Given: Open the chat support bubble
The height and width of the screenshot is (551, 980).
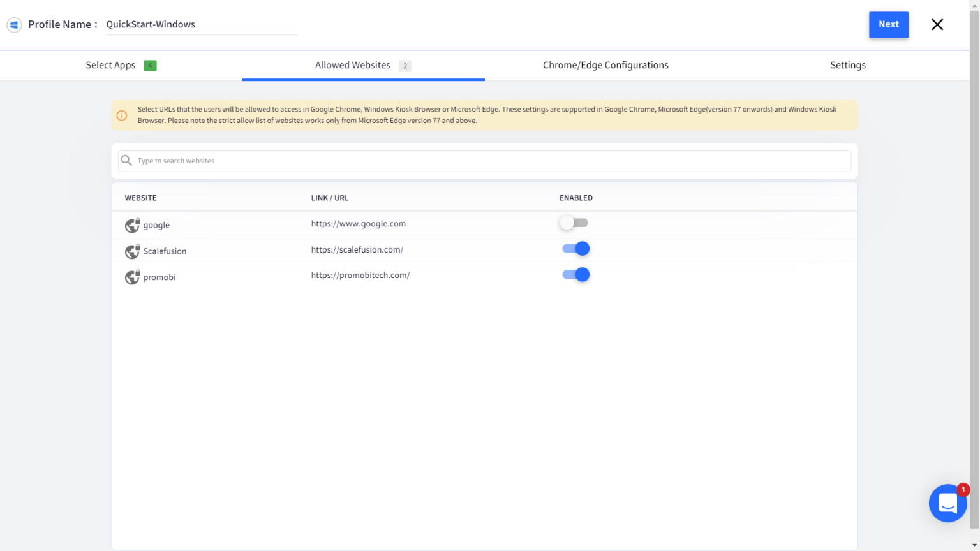Looking at the screenshot, I should [948, 503].
